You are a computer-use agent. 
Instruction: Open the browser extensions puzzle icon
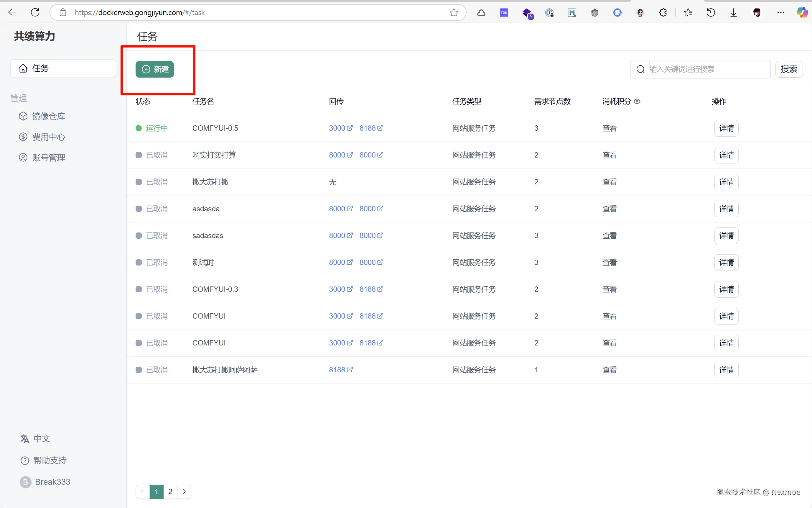663,13
